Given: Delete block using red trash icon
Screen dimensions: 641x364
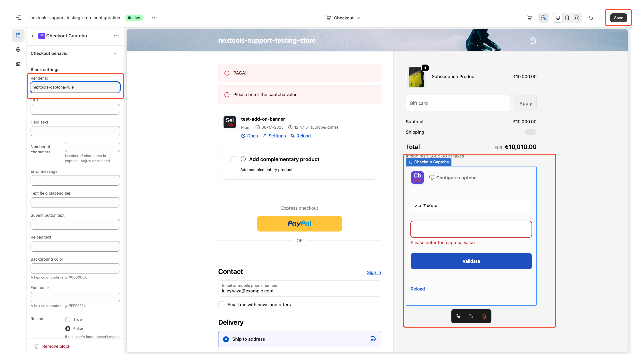Looking at the screenshot, I should [484, 316].
